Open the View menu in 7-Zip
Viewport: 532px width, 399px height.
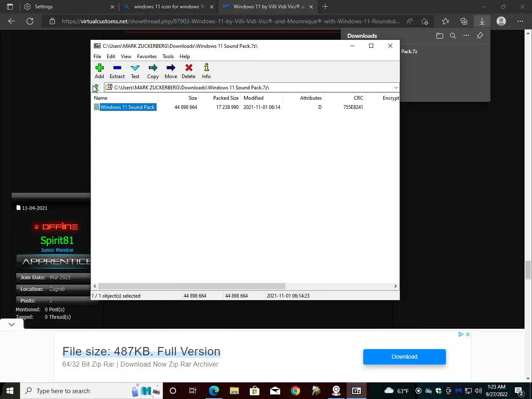click(126, 57)
